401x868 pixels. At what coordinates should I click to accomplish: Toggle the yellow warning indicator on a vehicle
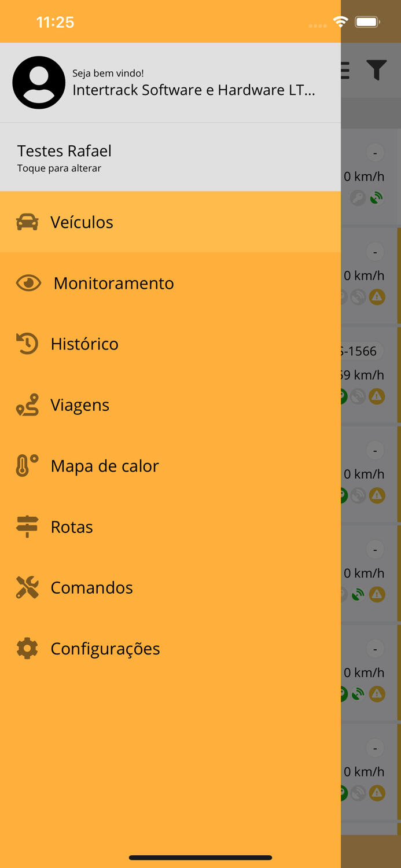click(x=378, y=297)
